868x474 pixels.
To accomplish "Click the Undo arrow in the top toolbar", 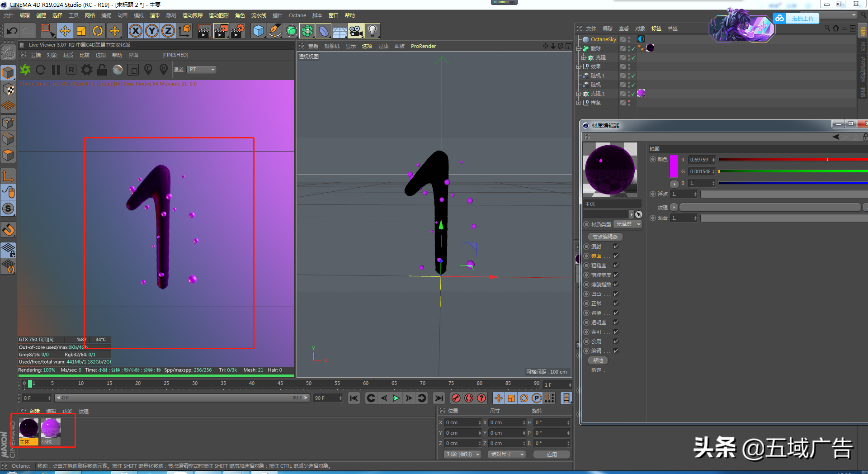I will [x=12, y=31].
